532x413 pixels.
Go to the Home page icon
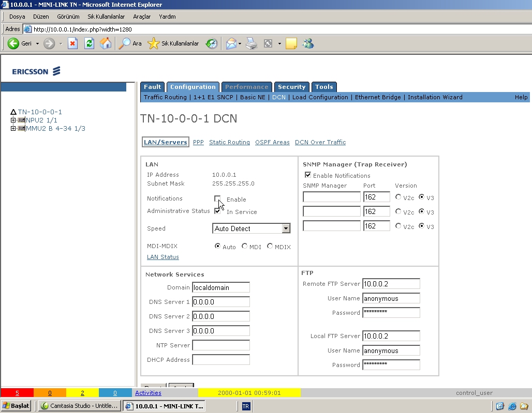[x=106, y=43]
